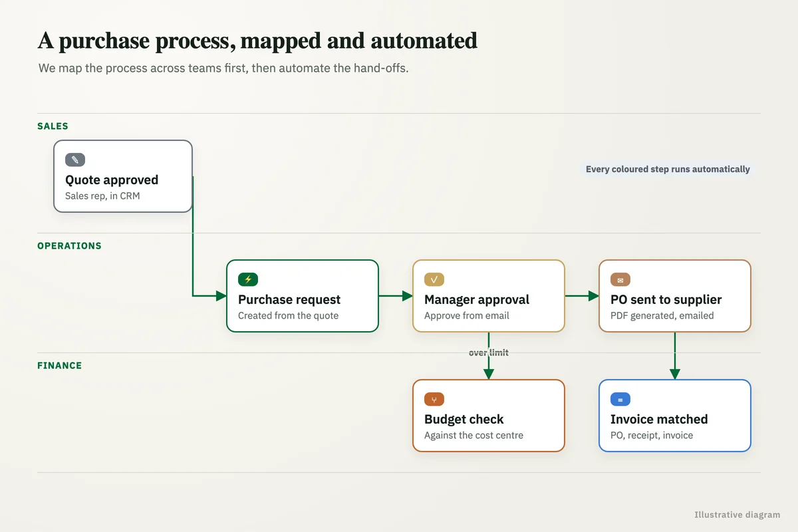
Task: Click the 'A purchase process, mapped and automated' heading
Action: 257,41
